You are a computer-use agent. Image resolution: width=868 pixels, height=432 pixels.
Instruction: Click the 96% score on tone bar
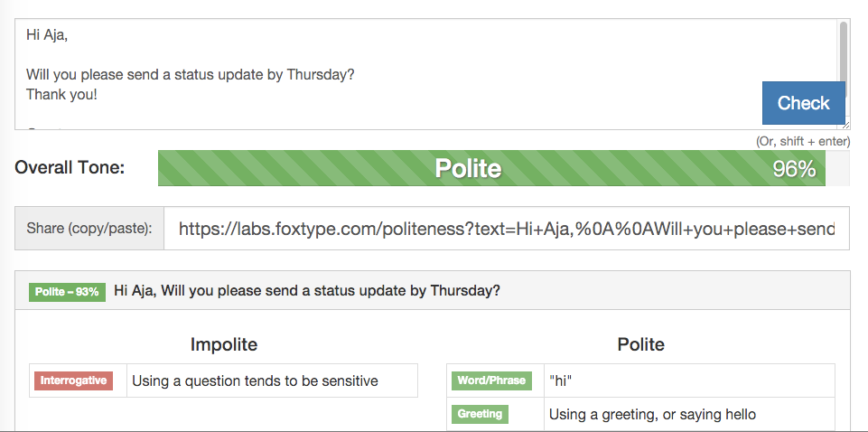coord(794,169)
